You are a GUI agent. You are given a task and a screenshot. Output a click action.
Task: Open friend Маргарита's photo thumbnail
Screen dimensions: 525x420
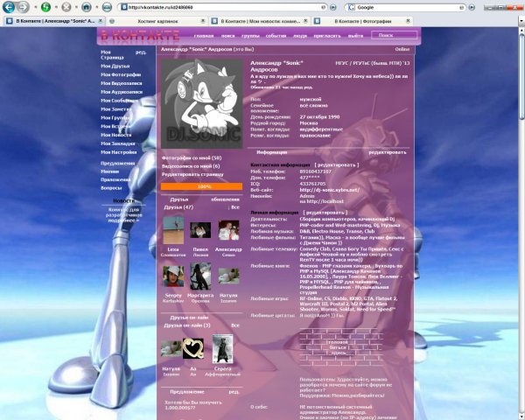click(200, 276)
